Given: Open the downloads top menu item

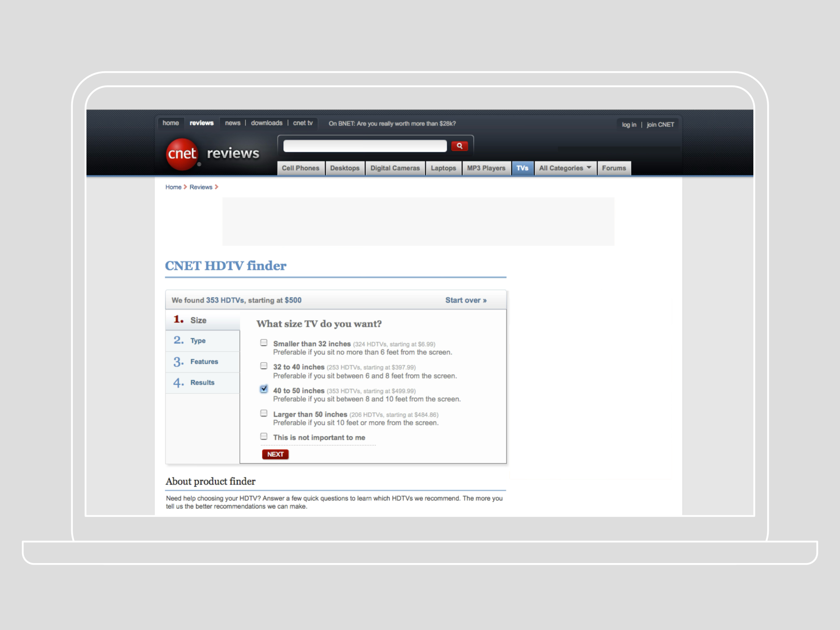Looking at the screenshot, I should [266, 123].
